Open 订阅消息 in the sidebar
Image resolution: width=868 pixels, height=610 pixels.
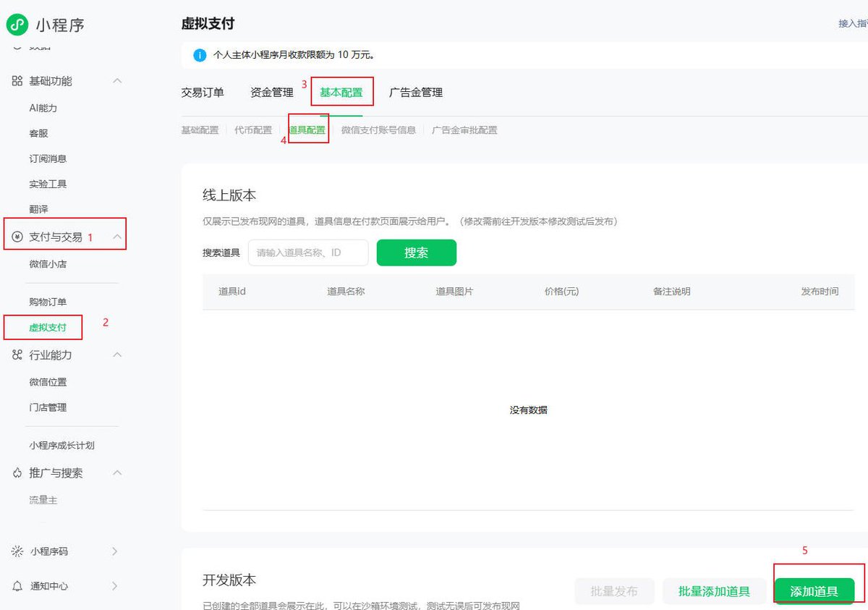(x=48, y=158)
